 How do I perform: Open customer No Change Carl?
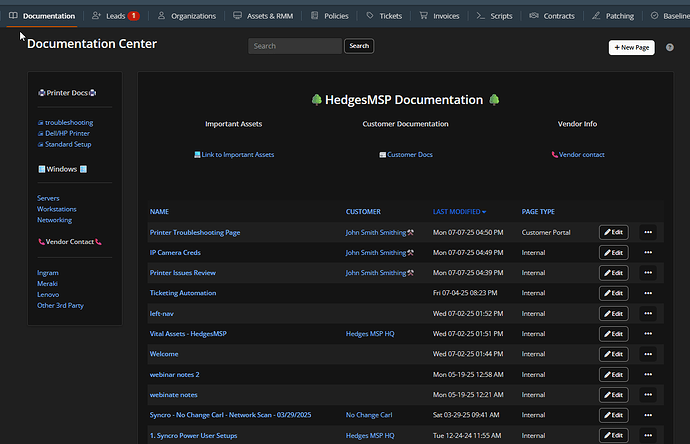tap(369, 415)
